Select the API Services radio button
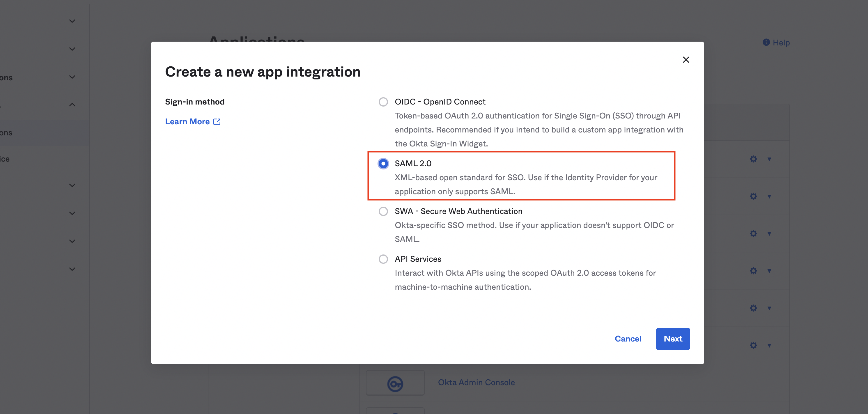This screenshot has width=868, height=414. tap(383, 259)
